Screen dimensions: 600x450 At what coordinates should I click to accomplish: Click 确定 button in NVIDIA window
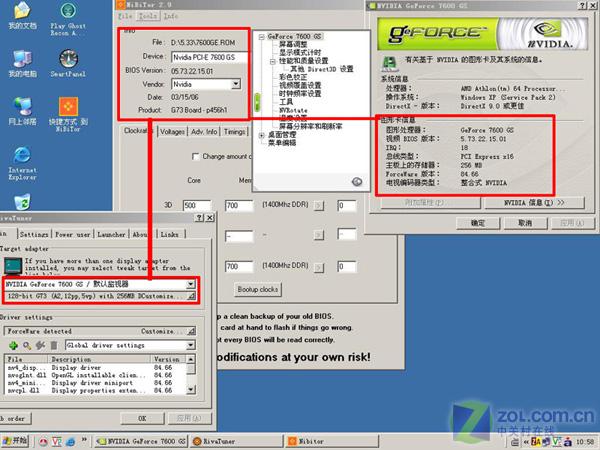tap(478, 223)
